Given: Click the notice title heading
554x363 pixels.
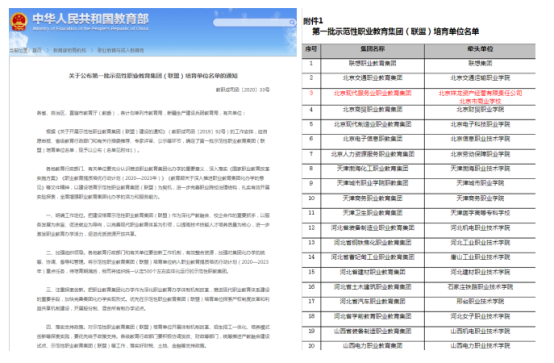Looking at the screenshot, I should [x=153, y=76].
